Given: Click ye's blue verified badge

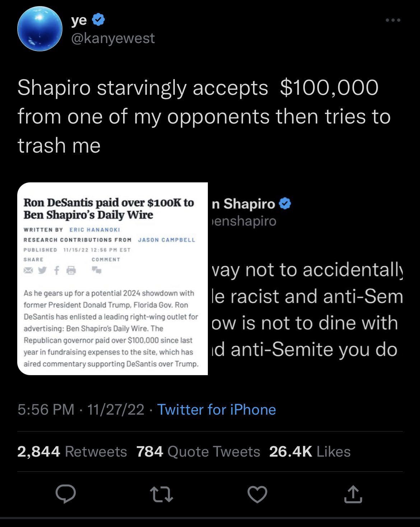Looking at the screenshot, I should (x=99, y=20).
